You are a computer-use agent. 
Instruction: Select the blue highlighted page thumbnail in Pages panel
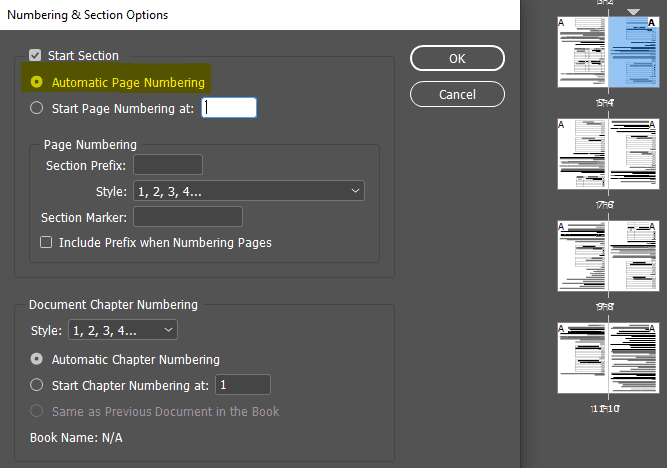point(634,52)
